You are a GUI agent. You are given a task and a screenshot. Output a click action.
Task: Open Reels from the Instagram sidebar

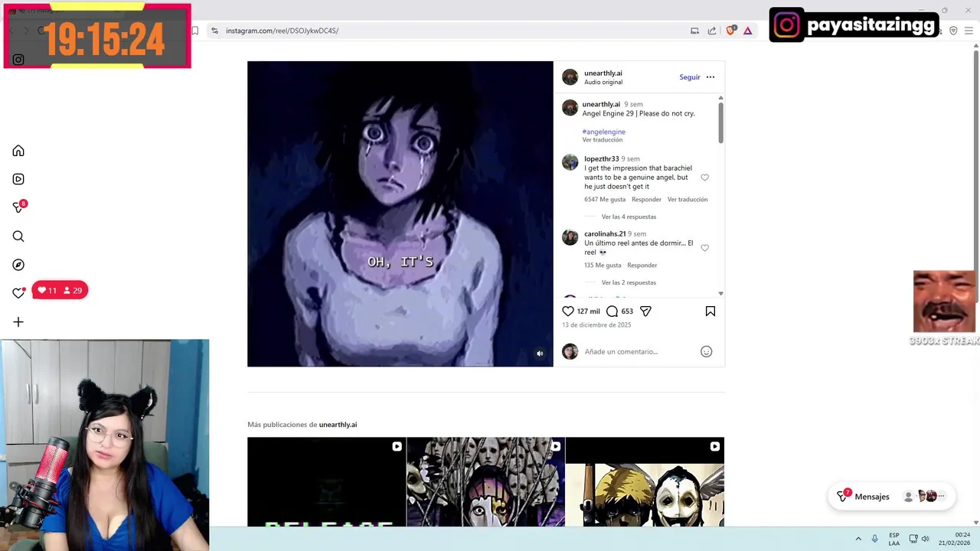click(18, 179)
